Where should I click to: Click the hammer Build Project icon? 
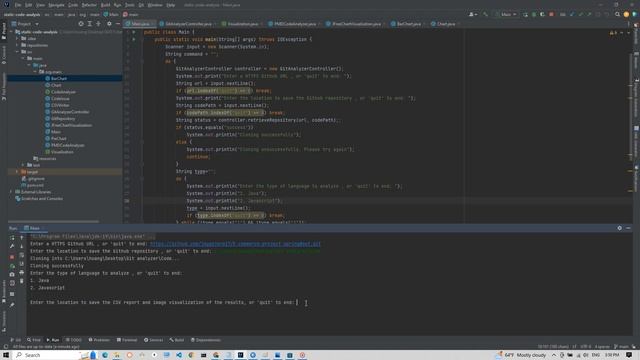[485, 14]
